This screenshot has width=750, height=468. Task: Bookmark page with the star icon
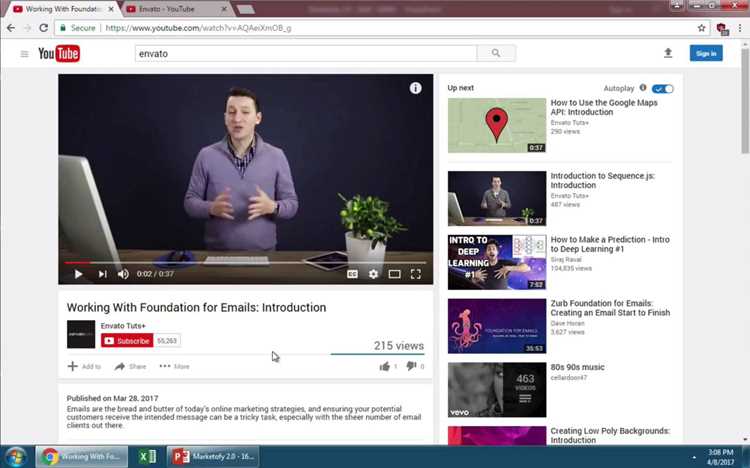click(701, 28)
